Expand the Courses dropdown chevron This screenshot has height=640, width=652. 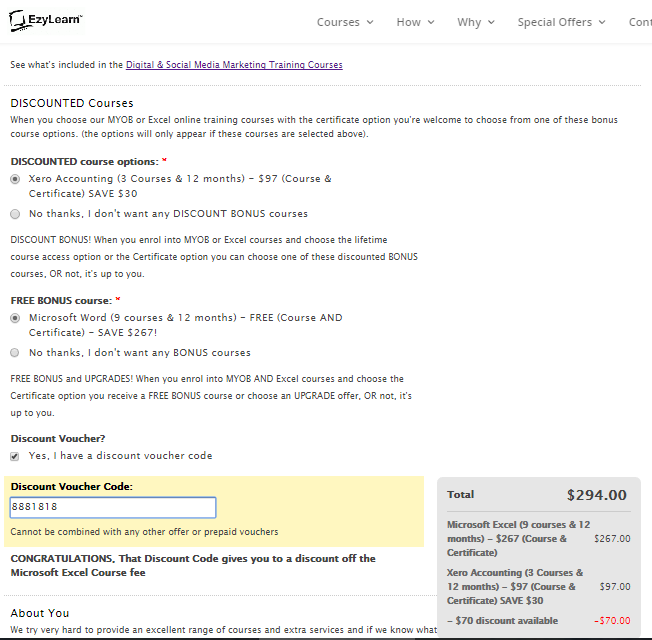click(370, 22)
